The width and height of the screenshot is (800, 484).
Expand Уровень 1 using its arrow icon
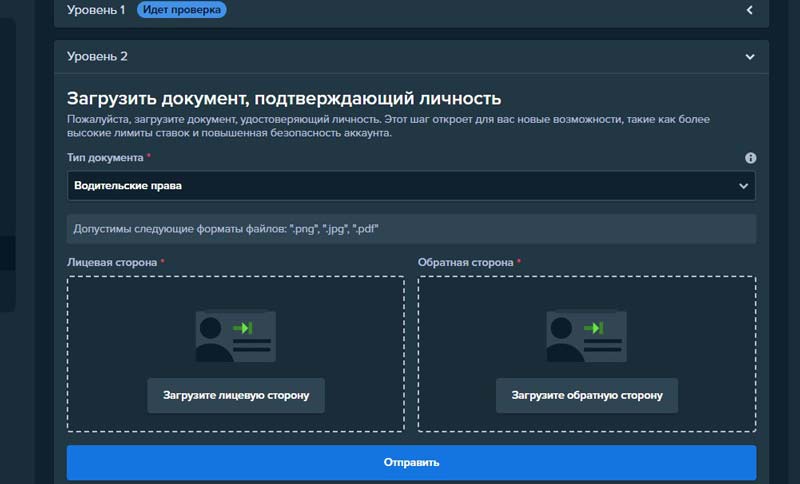point(750,11)
